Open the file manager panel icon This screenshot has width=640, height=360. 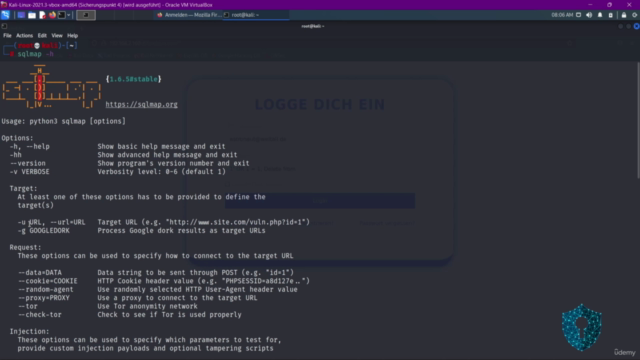tap(32, 15)
